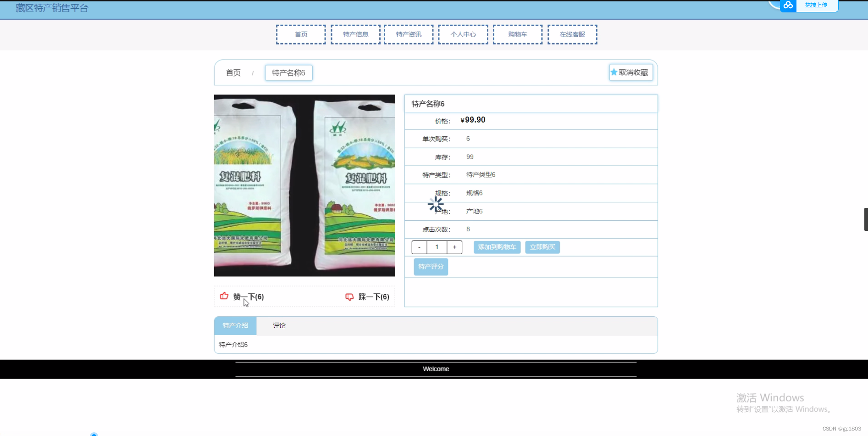Click the Baidu Netdisk cloud icon
This screenshot has height=436, width=868.
(788, 6)
